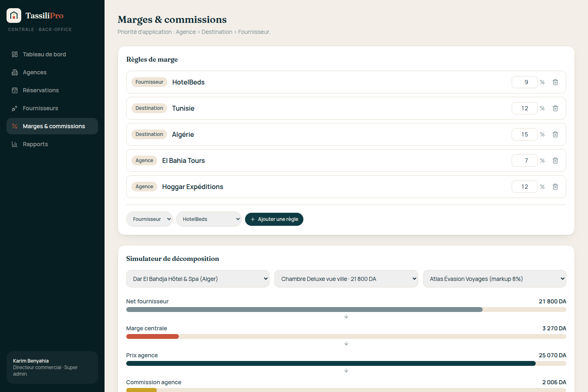Delete the Tunisie margin rule
This screenshot has height=392, width=588.
tap(555, 108)
